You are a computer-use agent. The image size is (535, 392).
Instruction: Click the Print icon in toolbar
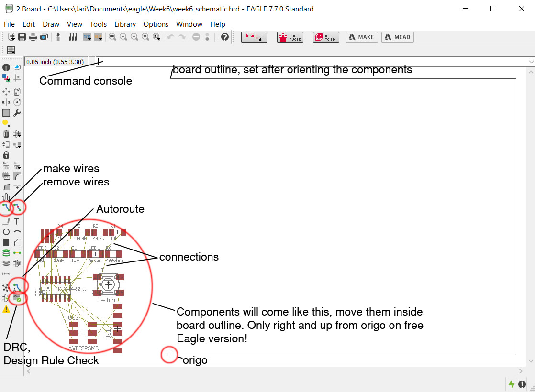click(33, 37)
